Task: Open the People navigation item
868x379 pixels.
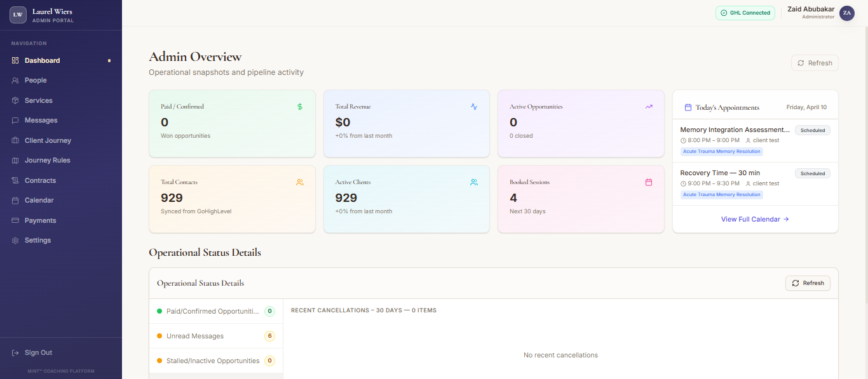Action: pos(36,81)
